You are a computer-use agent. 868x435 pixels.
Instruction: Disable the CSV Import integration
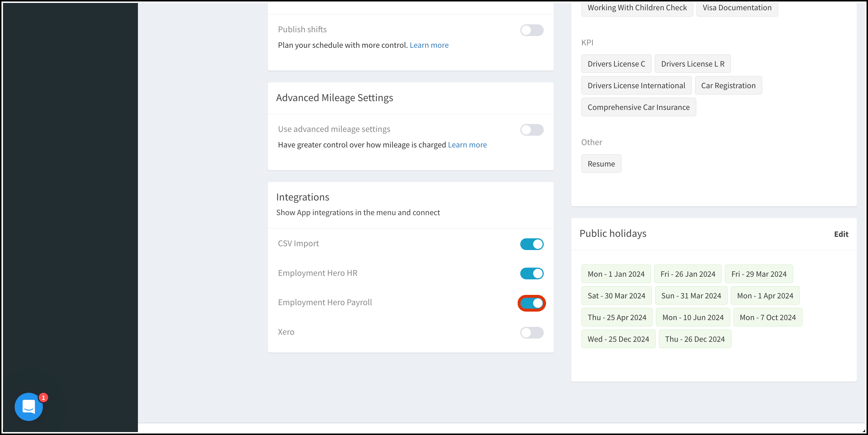(x=531, y=244)
